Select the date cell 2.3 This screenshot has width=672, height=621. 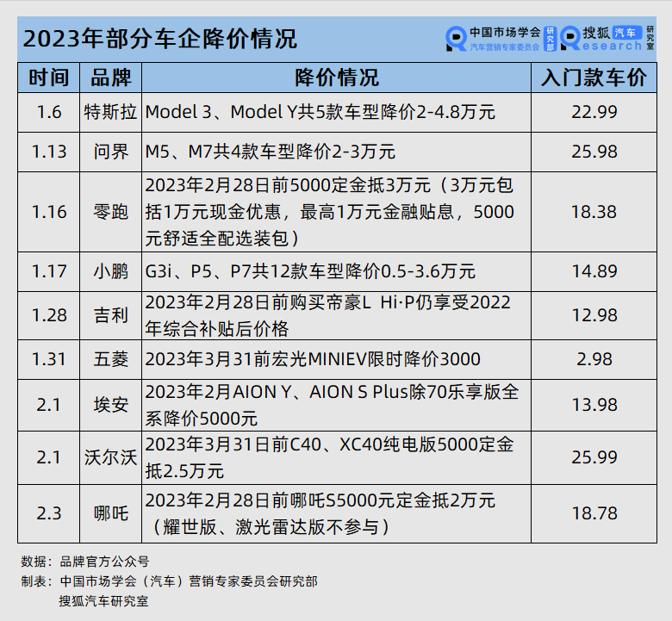[49, 513]
